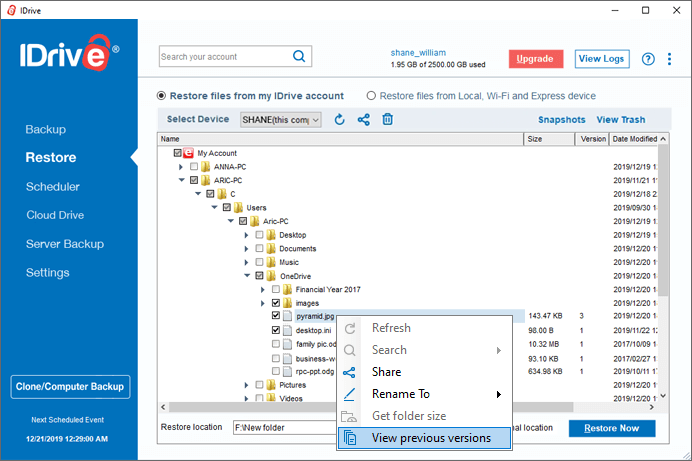
Task: Click the Share icon in context menu
Action: [x=349, y=372]
